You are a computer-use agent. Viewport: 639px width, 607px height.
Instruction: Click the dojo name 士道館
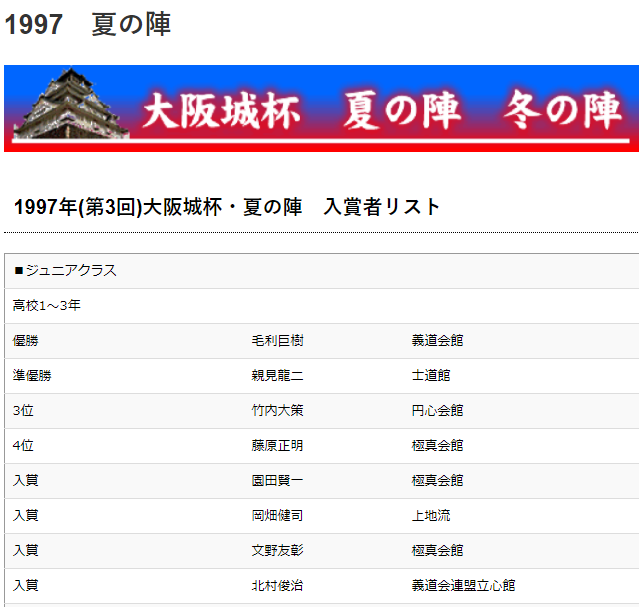pyautogui.click(x=431, y=375)
